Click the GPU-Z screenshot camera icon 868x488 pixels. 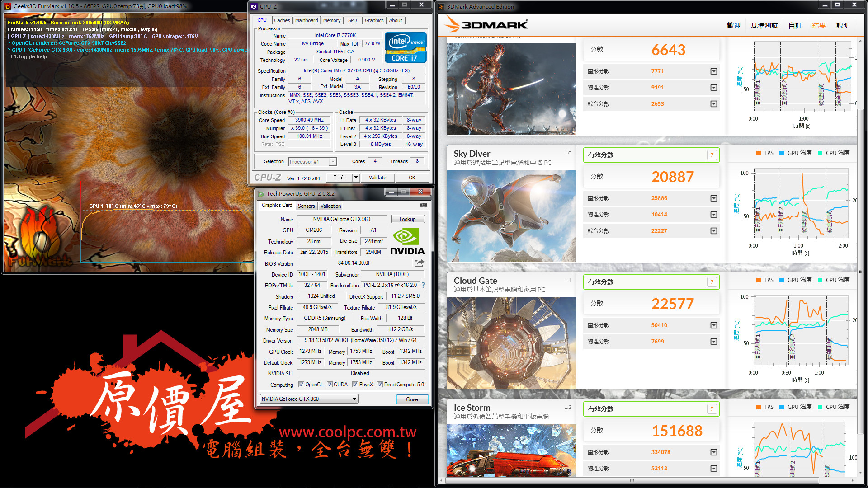(423, 205)
